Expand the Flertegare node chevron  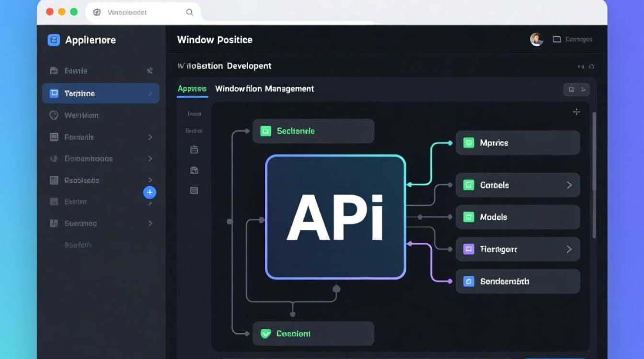(x=569, y=249)
